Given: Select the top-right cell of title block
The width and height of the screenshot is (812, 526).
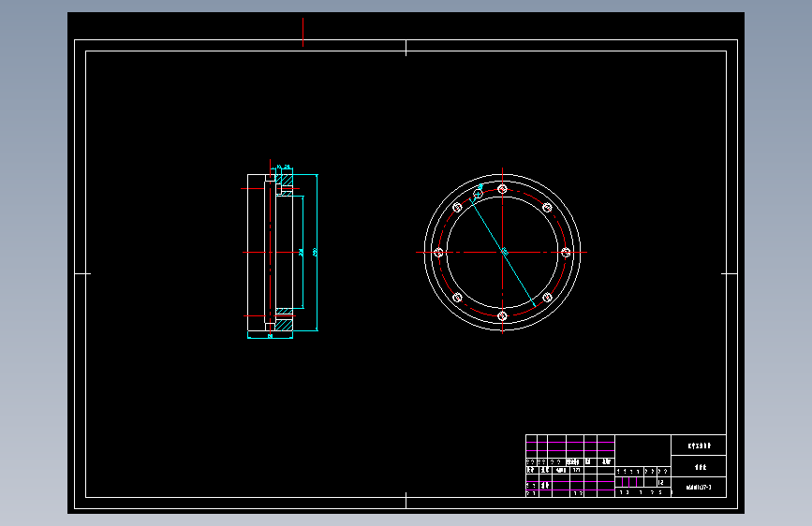Looking at the screenshot, I should point(699,446).
